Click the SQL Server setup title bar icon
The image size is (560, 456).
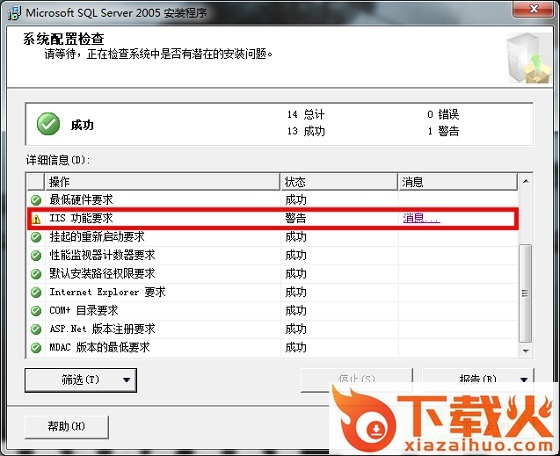point(14,13)
